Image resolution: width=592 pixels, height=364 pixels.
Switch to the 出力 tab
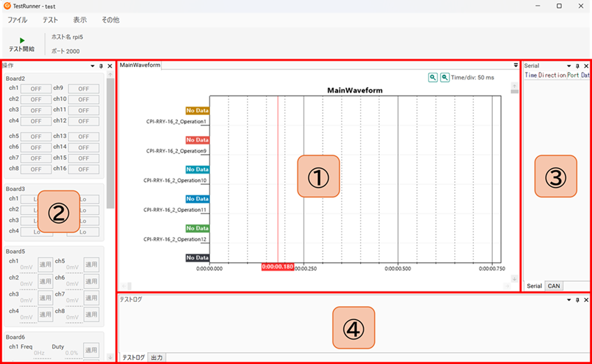pos(157,358)
